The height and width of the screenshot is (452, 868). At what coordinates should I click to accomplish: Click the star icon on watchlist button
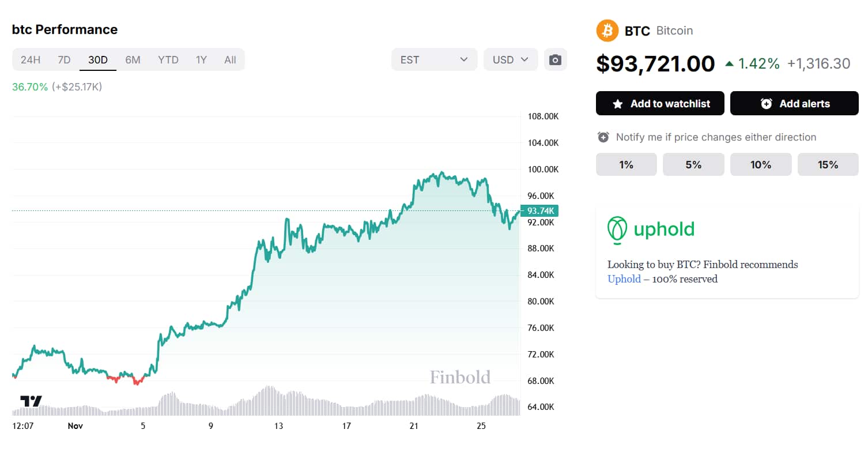[x=618, y=104]
